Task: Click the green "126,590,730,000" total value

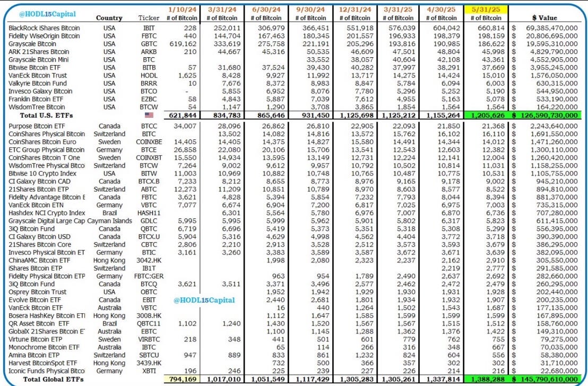Action: [x=546, y=116]
